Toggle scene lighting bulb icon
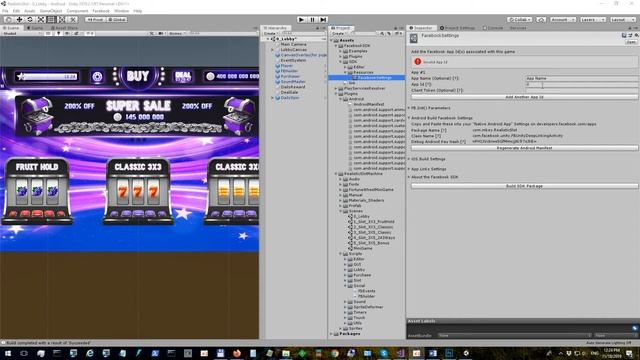 point(59,33)
